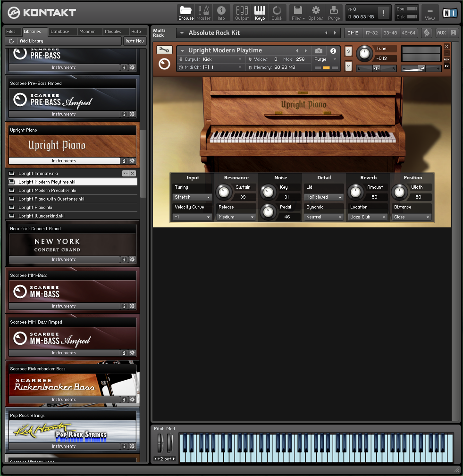
Task: Click the toolbar Purge icon
Action: tap(334, 13)
